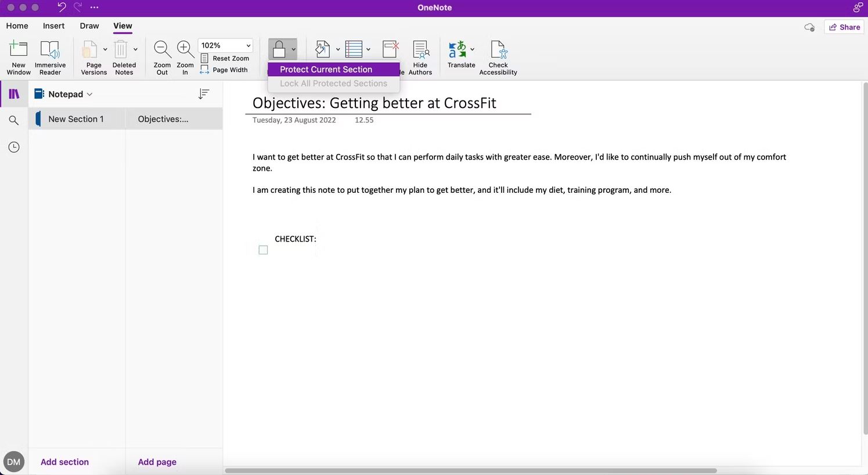
Task: Open the search magnifier in sidebar
Action: (14, 120)
